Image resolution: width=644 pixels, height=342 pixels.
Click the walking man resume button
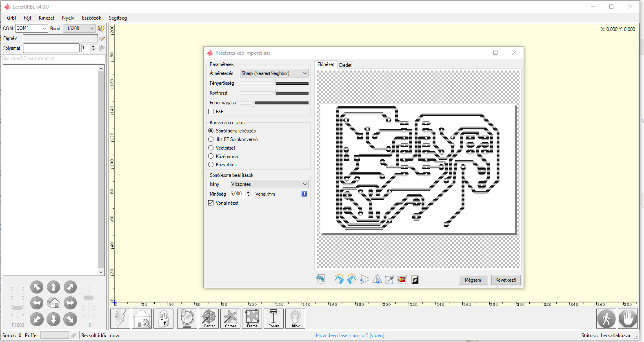[606, 318]
